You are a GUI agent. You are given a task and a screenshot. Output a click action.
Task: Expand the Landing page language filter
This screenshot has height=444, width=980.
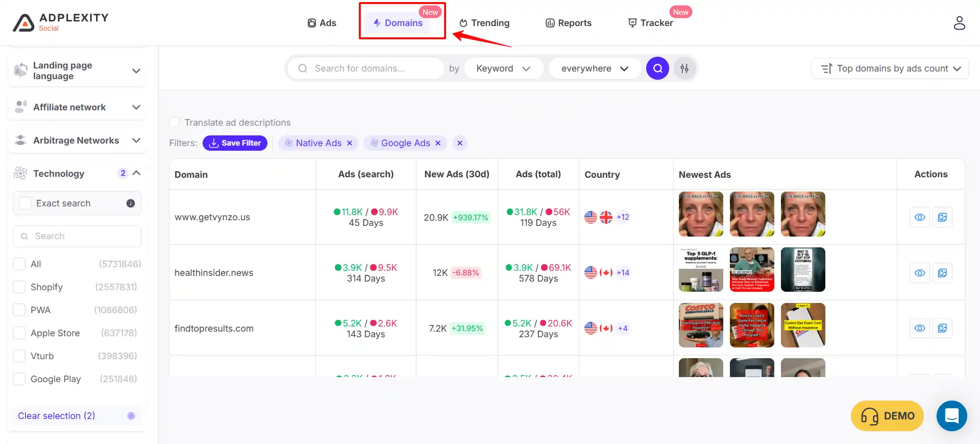pos(77,71)
